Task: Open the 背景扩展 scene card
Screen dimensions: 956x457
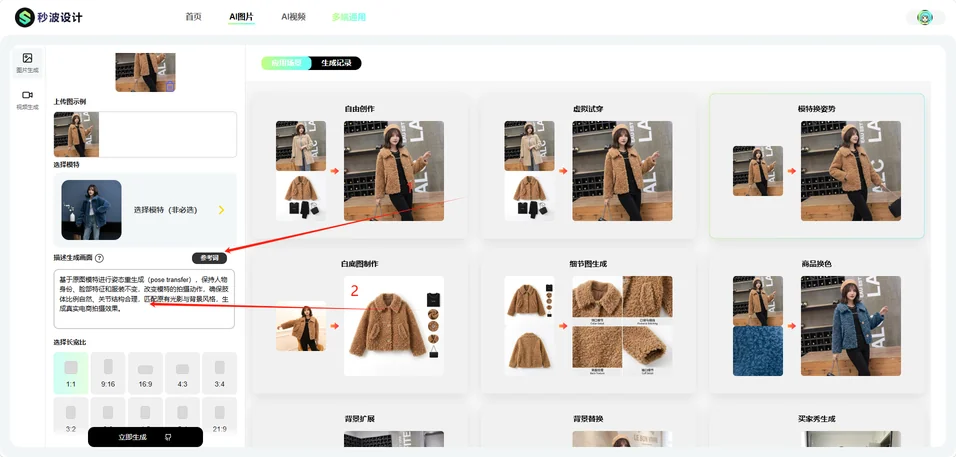Action: (360, 427)
